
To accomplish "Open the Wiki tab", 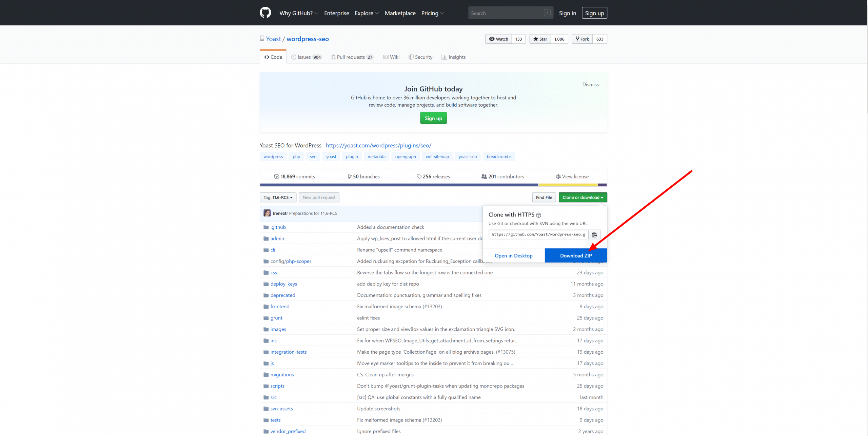I will point(391,57).
